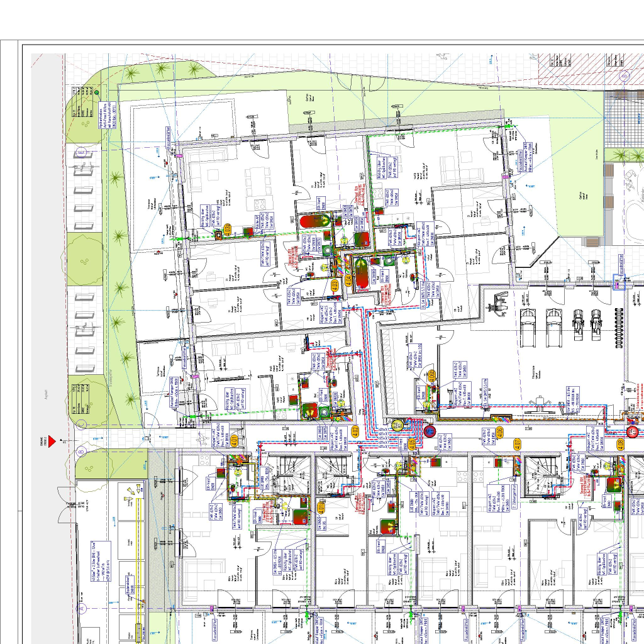
Task: Click the yellow 4.03a position marker
Action: [227, 231]
